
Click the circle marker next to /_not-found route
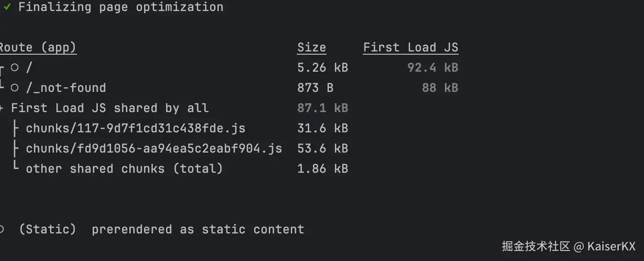15,87
